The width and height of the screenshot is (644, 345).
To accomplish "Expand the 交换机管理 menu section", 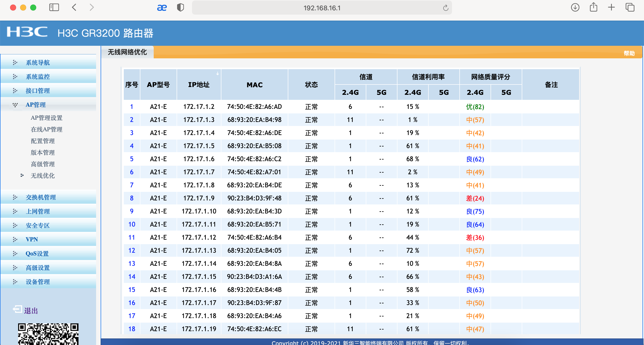I will click(x=41, y=197).
